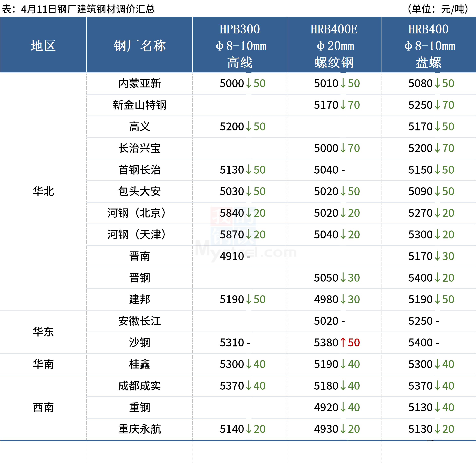Select 沙钢 盘螺 price 5400 -
This screenshot has height=463, width=476.
[424, 343]
